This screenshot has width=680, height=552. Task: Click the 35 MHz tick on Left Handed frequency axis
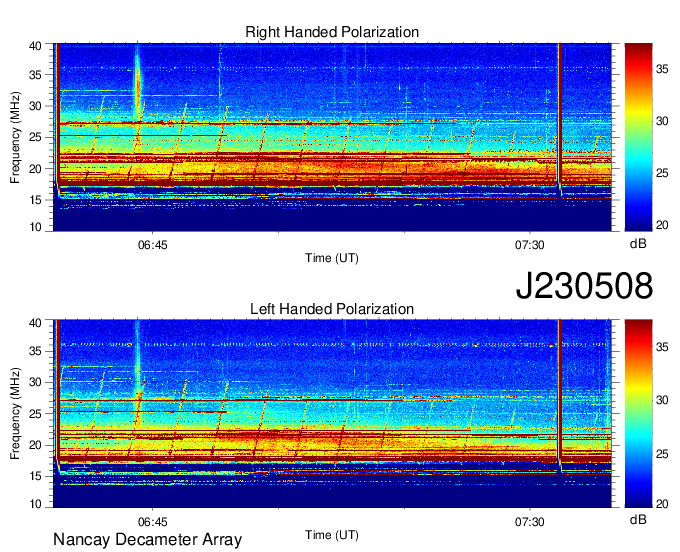35,351
